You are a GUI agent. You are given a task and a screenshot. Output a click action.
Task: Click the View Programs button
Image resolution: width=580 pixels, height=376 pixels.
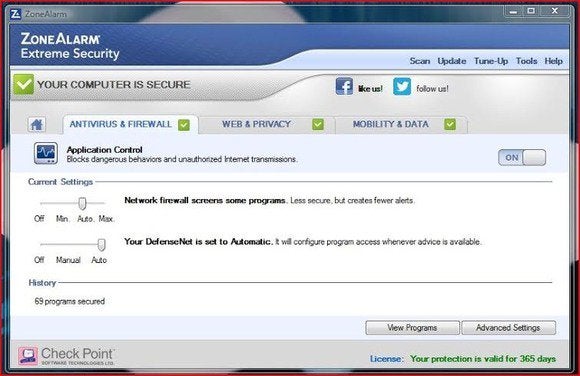412,328
